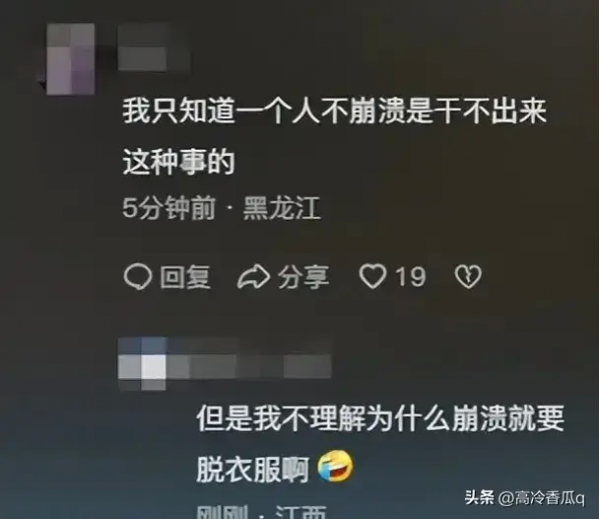Select comment text starting 我只知道一个人
The width and height of the screenshot is (600, 519).
[x=334, y=136]
